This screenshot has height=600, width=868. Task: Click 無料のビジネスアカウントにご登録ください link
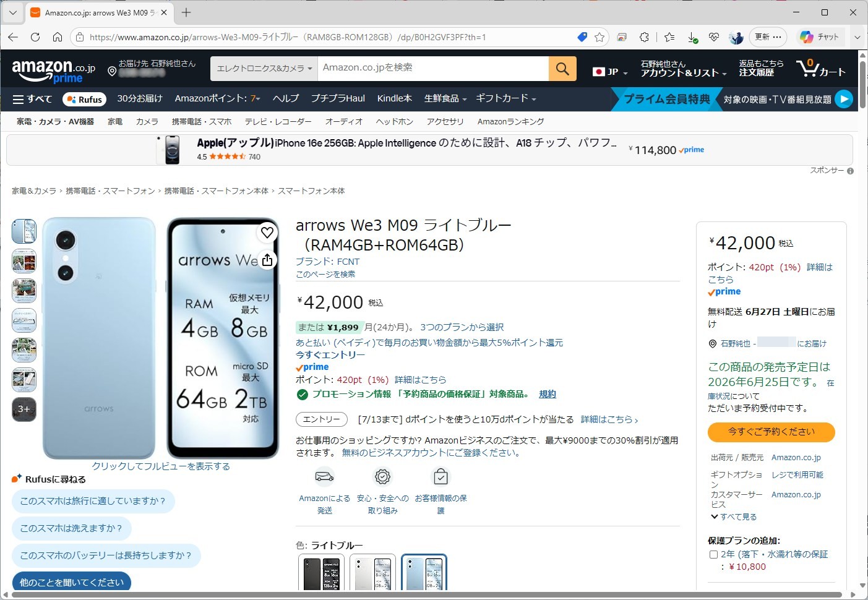[432, 453]
